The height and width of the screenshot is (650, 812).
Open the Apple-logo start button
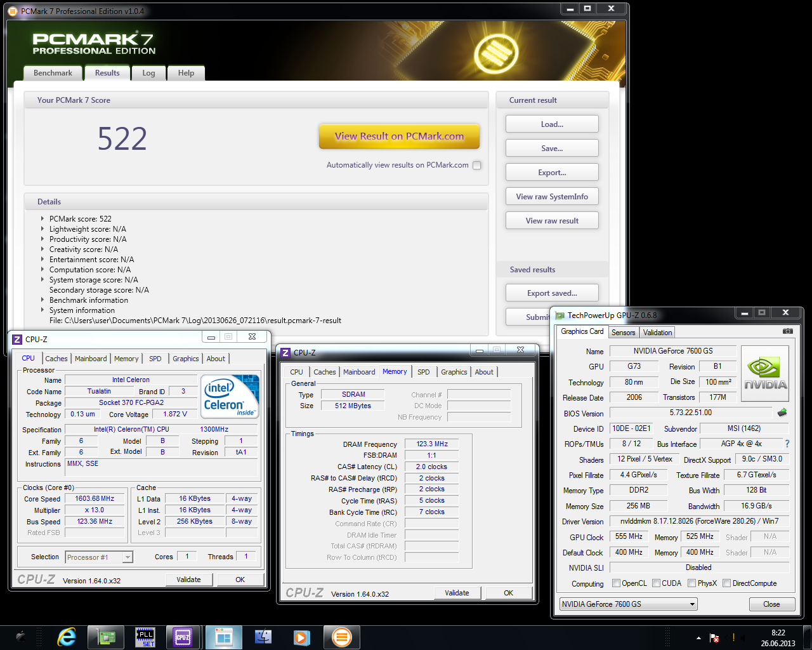20,637
